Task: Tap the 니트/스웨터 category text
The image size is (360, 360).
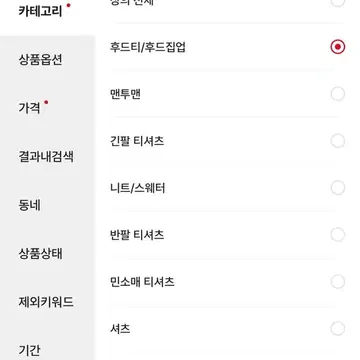Action: (x=138, y=188)
